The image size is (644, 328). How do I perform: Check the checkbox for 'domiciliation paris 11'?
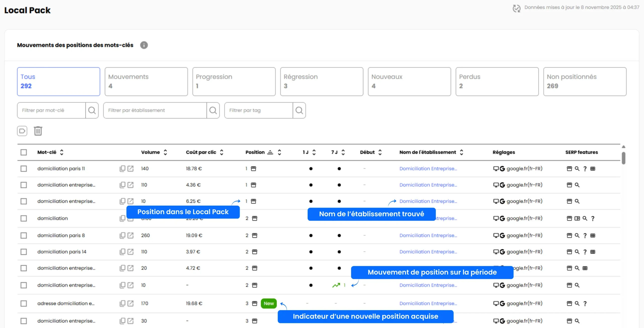[24, 169]
